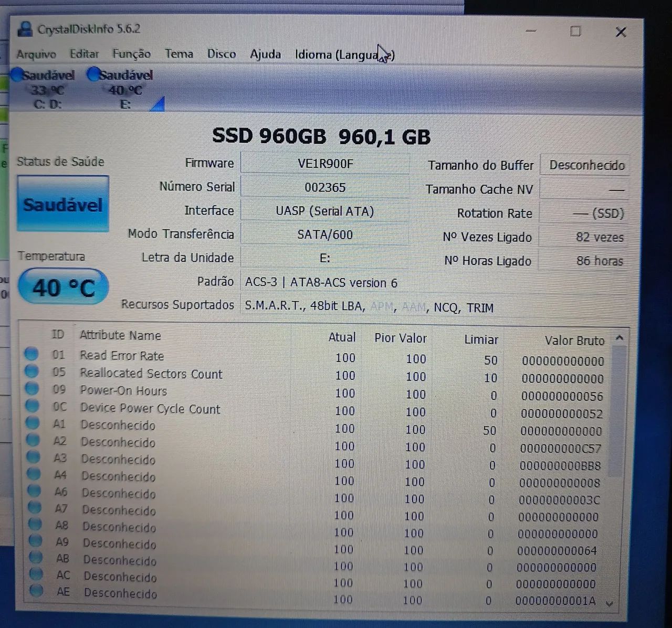Click the 'Device Power Cycle Count' attribute name
This screenshot has width=672, height=628.
coord(150,409)
